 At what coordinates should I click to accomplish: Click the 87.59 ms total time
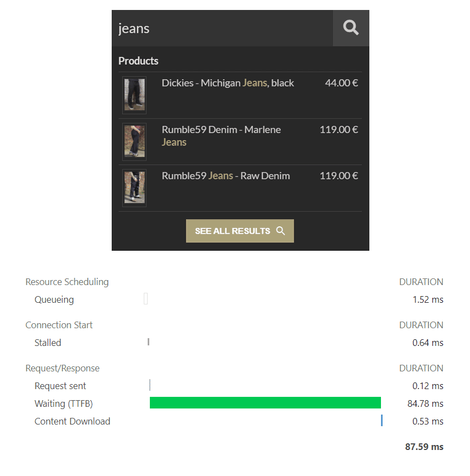point(424,447)
